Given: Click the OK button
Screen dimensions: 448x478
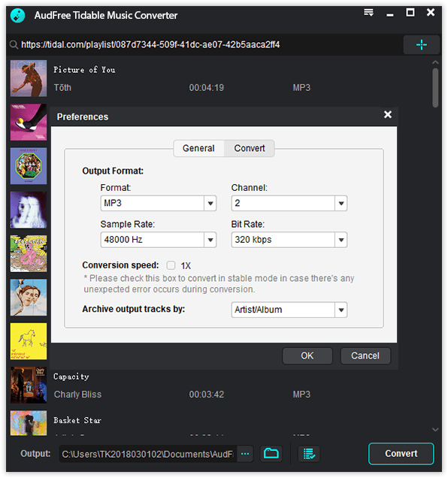Looking at the screenshot, I should coord(307,355).
